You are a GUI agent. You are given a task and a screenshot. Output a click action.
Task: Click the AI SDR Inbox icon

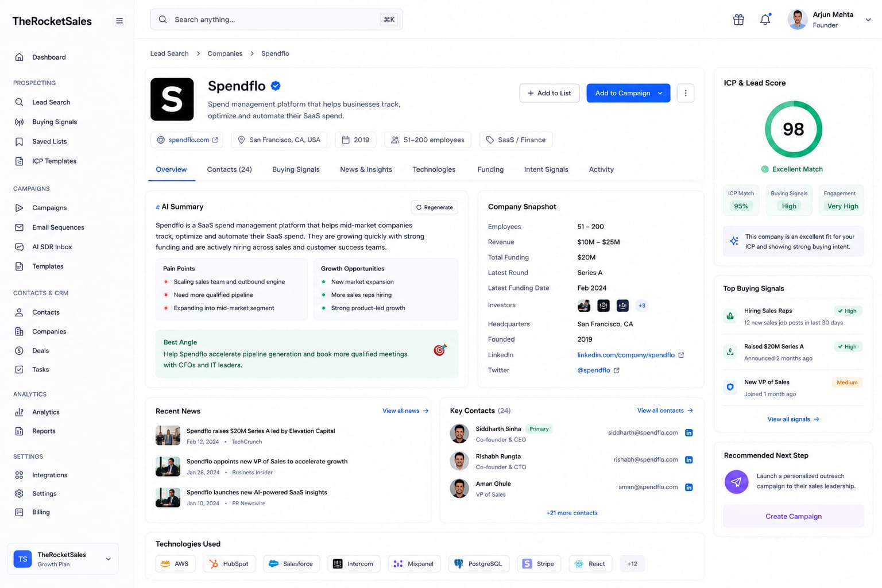(x=19, y=247)
